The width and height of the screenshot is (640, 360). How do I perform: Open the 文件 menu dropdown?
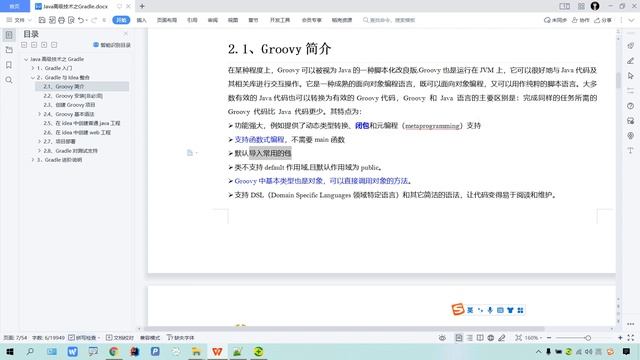(x=19, y=20)
